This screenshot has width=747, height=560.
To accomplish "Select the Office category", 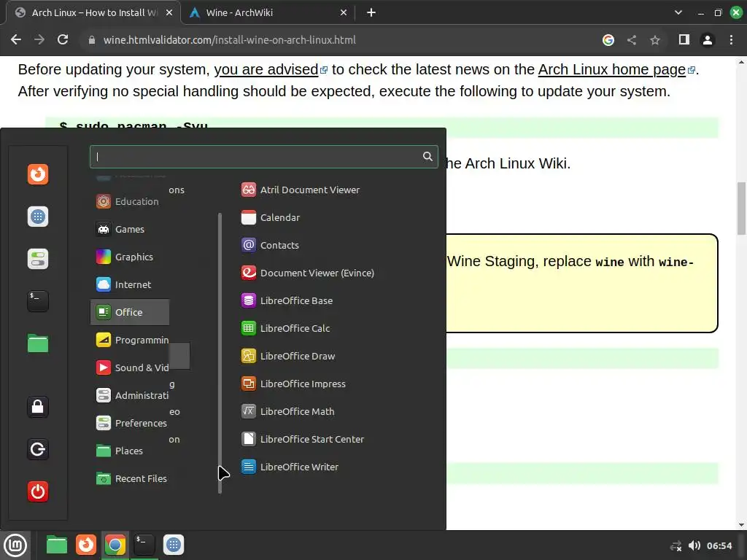I will pos(129,312).
